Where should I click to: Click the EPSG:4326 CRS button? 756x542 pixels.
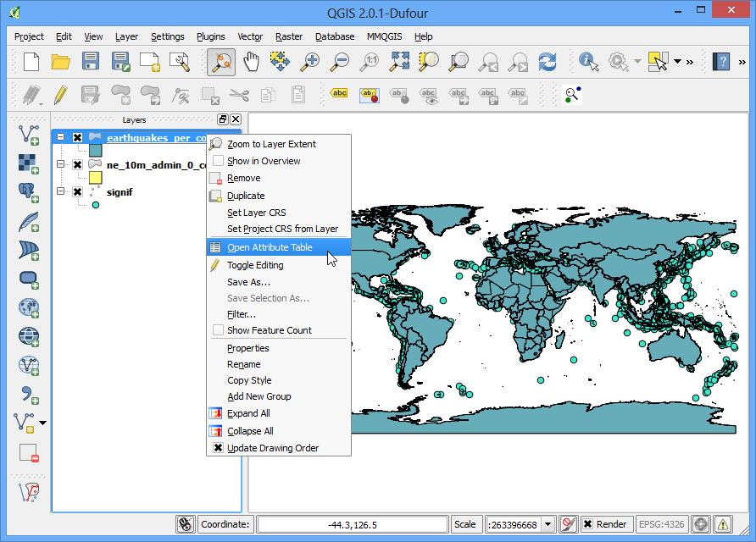[661, 524]
